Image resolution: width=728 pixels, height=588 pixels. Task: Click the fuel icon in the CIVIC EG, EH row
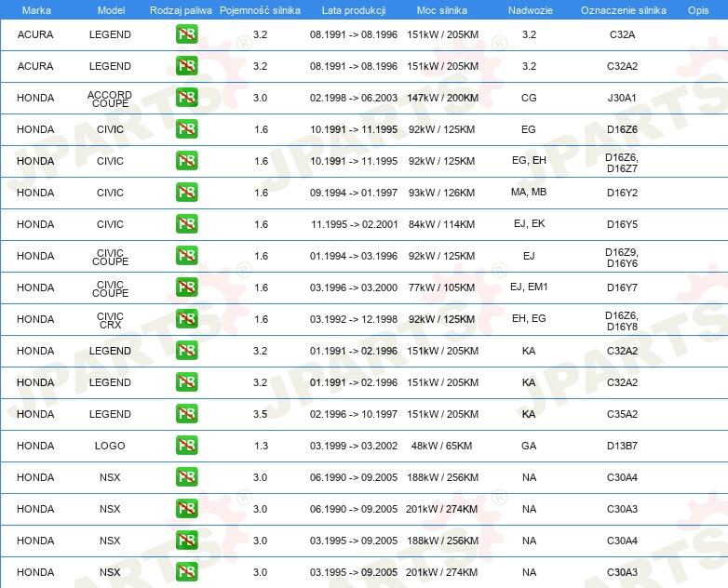tap(186, 161)
